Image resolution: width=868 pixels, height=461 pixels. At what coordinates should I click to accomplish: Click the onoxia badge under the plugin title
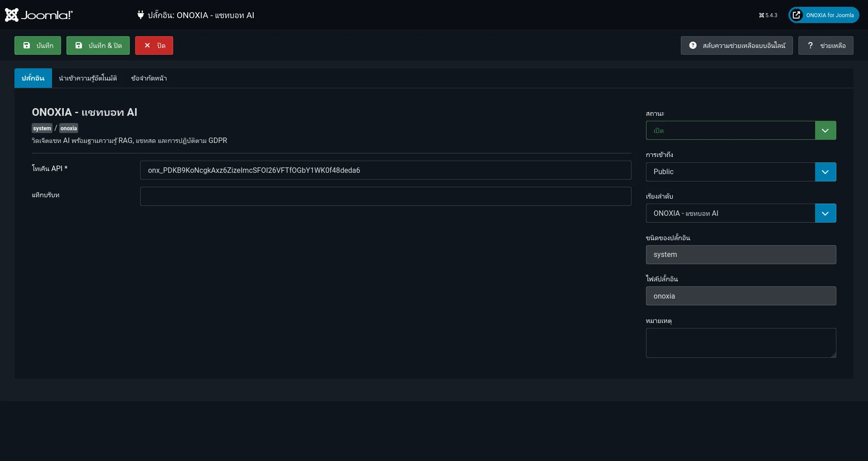pyautogui.click(x=69, y=128)
